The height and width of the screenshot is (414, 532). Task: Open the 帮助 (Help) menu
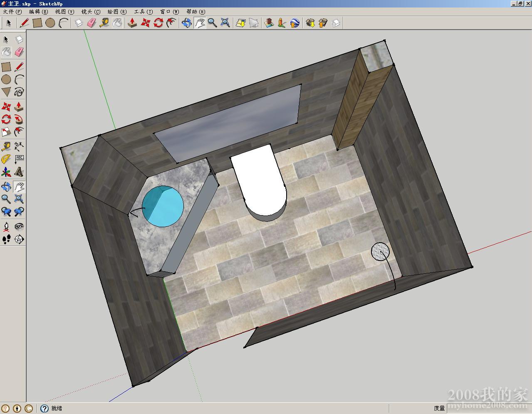point(195,12)
